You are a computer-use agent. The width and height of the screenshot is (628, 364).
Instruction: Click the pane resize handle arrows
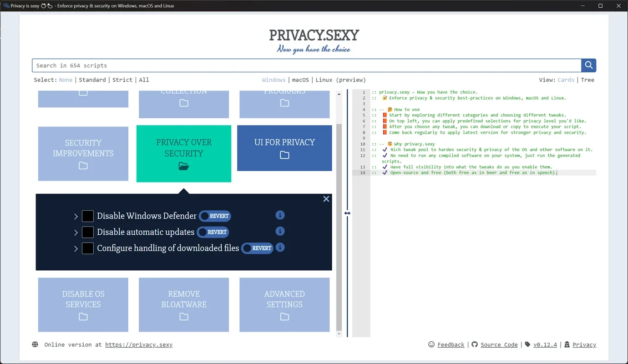[347, 213]
